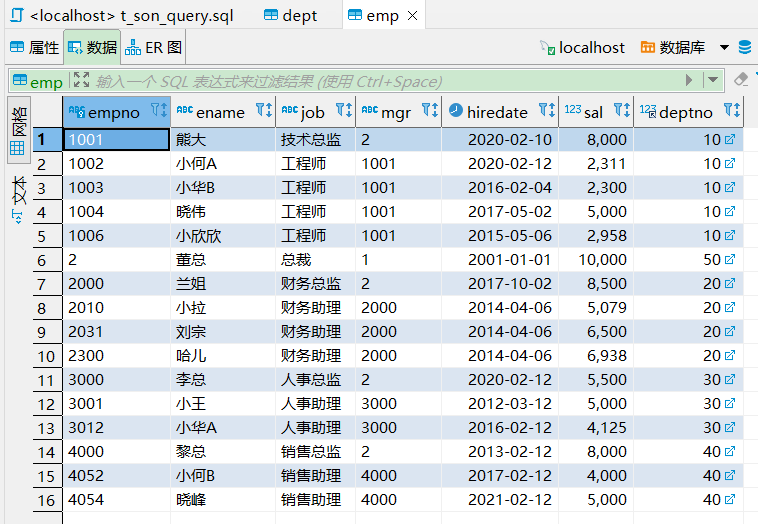Click the 数据库 database link

pos(672,47)
